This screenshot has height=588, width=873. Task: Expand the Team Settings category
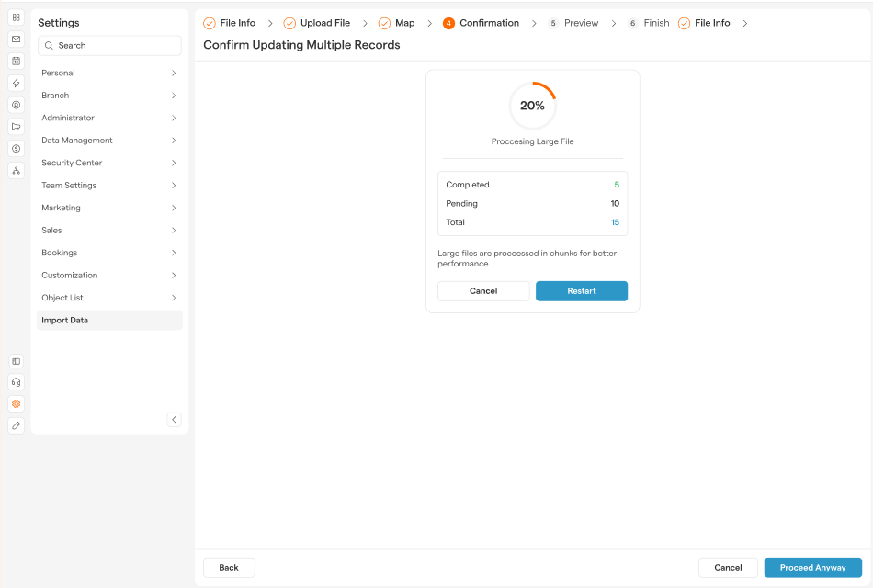pos(109,186)
